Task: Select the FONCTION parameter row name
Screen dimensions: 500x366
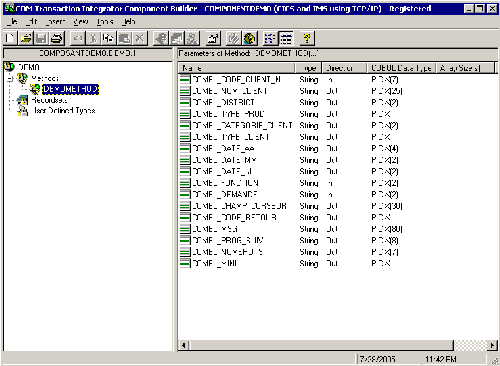Action: point(225,183)
